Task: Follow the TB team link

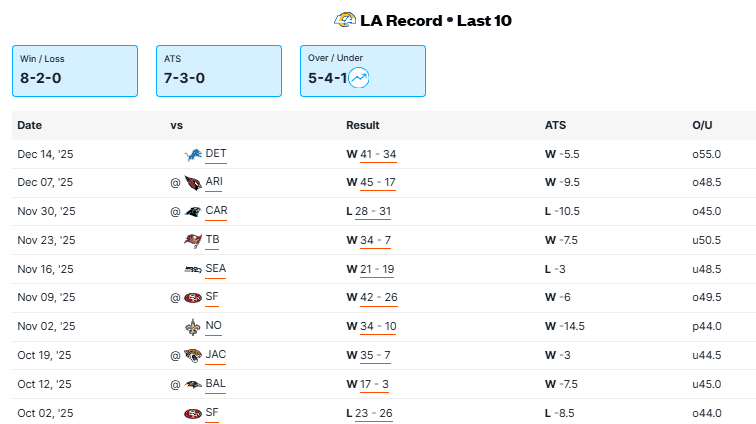Action: click(212, 240)
